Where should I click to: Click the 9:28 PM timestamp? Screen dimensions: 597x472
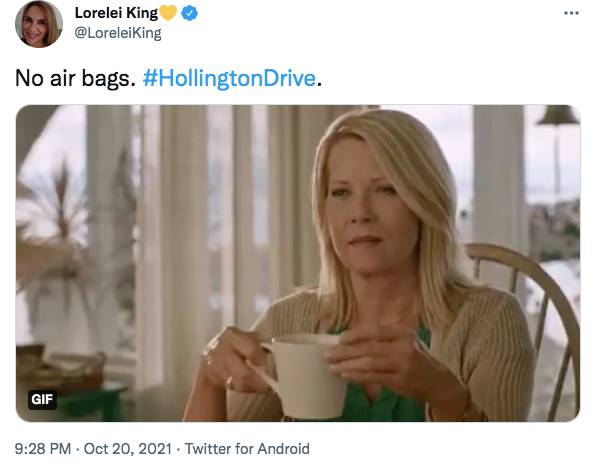click(43, 448)
